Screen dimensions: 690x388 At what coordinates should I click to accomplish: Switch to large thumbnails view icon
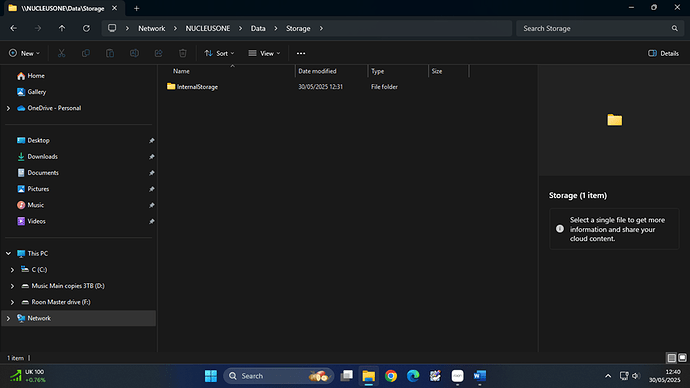682,358
